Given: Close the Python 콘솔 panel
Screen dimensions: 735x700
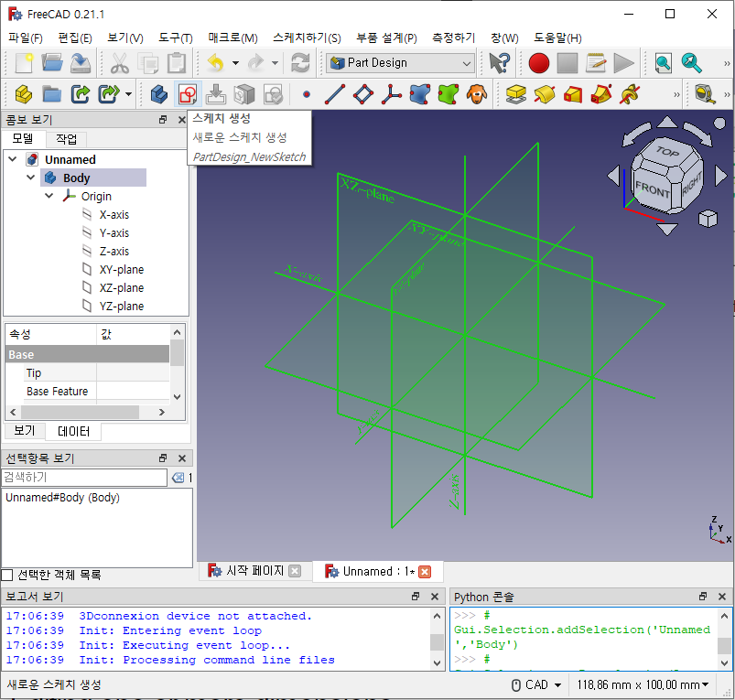Looking at the screenshot, I should click(x=722, y=597).
